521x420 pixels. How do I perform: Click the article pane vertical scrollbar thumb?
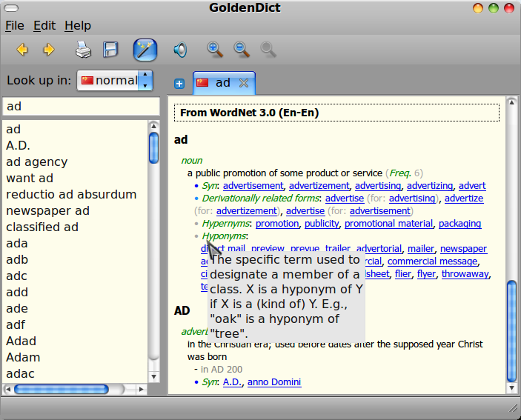coord(511,331)
